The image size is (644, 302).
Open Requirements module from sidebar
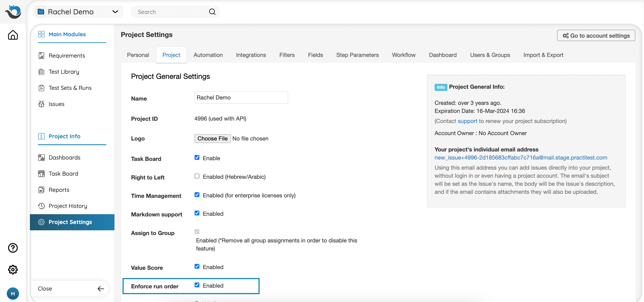coord(66,55)
